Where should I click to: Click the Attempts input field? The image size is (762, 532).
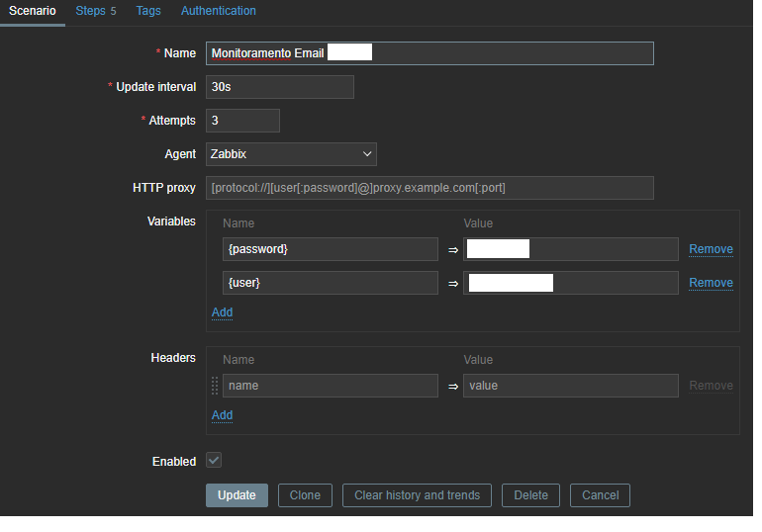pos(242,121)
